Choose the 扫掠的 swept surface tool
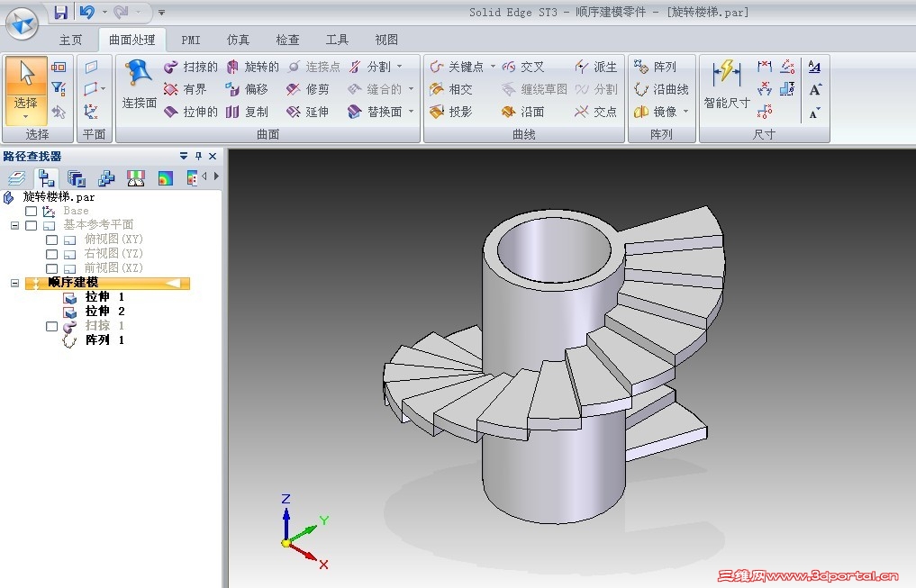Viewport: 916px width, 588px height. pyautogui.click(x=191, y=68)
